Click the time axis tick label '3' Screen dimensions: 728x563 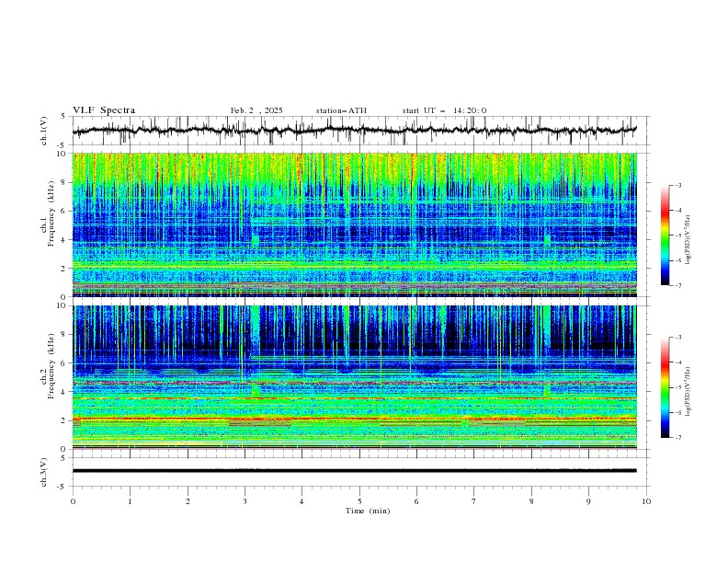[245, 501]
